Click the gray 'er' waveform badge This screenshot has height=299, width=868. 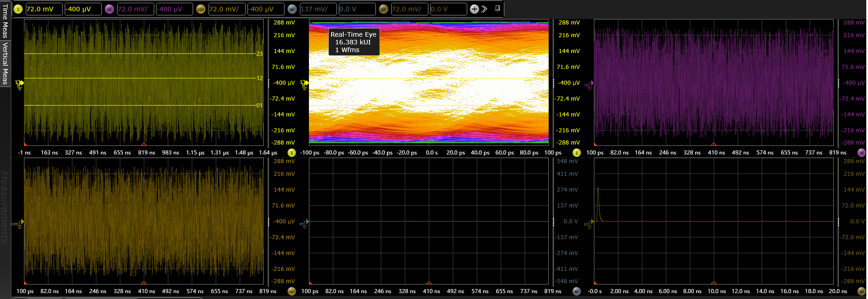292,9
